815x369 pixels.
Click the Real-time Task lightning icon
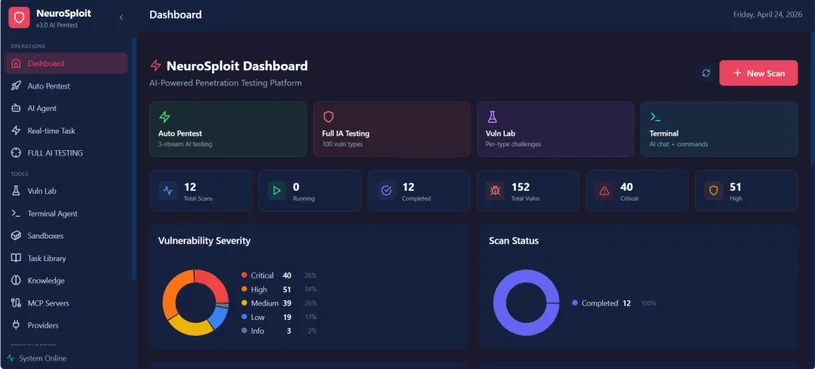pyautogui.click(x=16, y=130)
